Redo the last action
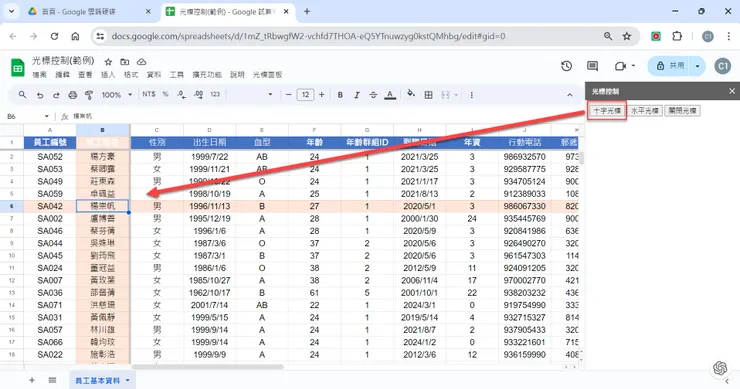Viewport: 740px width, 389px height. [x=56, y=95]
